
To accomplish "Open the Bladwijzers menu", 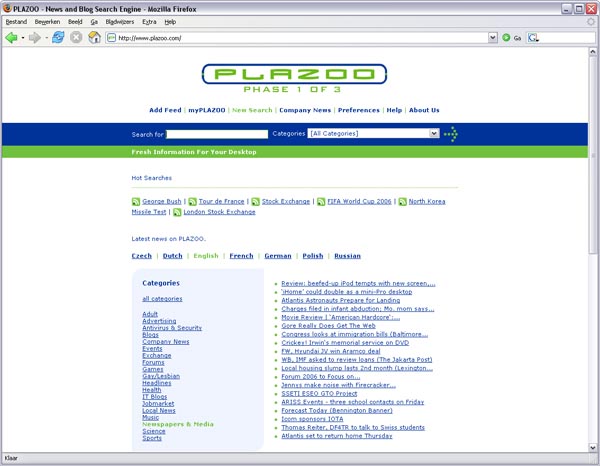I will pyautogui.click(x=119, y=21).
